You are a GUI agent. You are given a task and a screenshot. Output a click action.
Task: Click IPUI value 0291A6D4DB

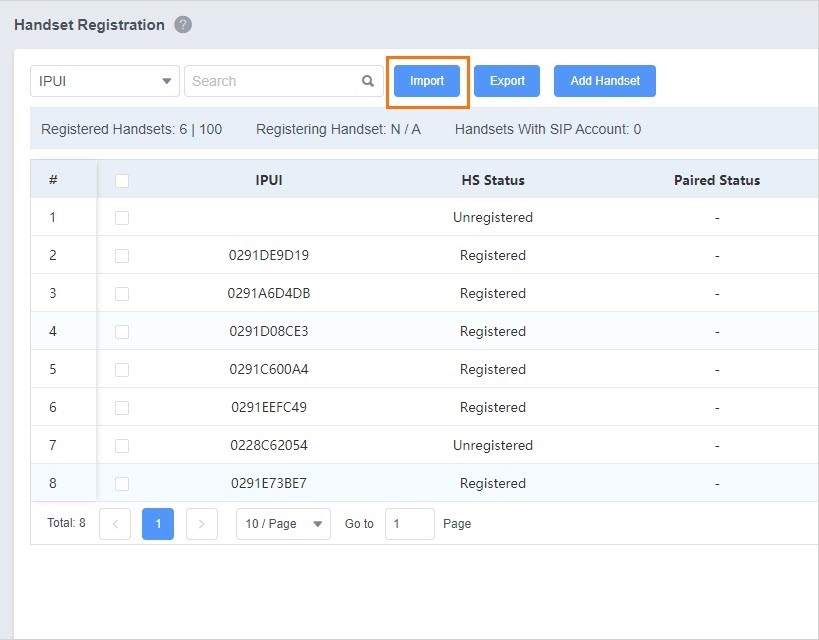tap(269, 294)
